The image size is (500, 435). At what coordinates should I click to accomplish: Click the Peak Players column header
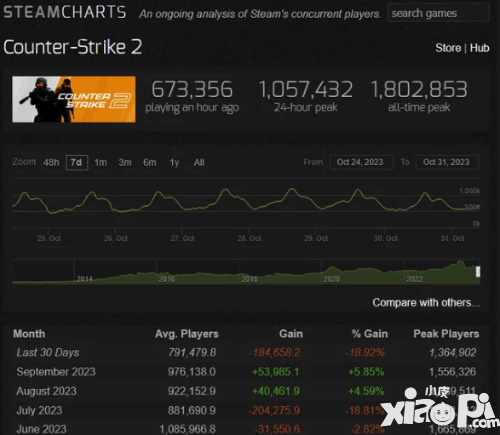pos(446,334)
